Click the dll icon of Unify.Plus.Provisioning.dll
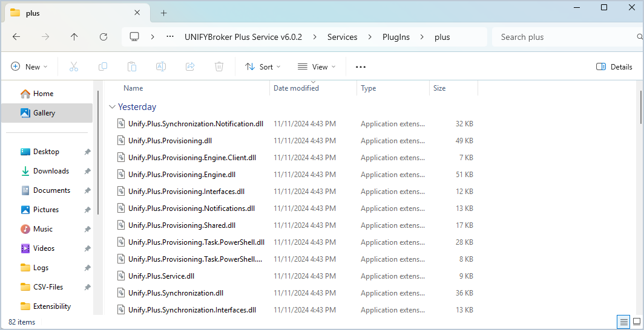Image resolution: width=644 pixels, height=330 pixels. pos(121,141)
